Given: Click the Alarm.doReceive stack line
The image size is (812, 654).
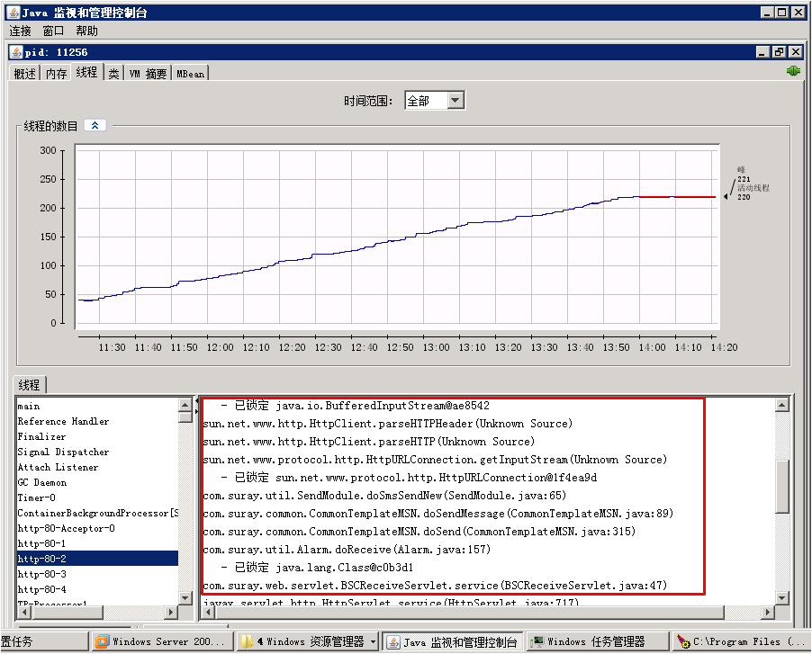Looking at the screenshot, I should click(x=347, y=549).
